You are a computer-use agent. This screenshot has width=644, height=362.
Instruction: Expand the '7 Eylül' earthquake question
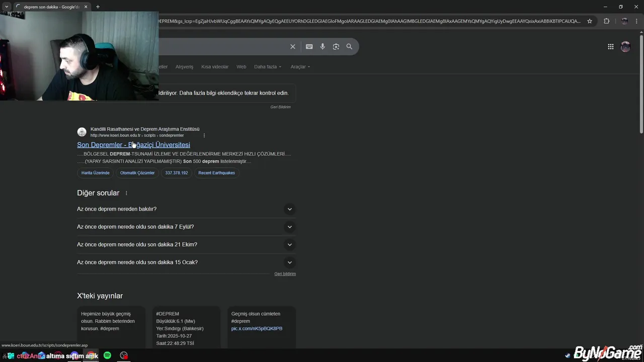[186, 227]
